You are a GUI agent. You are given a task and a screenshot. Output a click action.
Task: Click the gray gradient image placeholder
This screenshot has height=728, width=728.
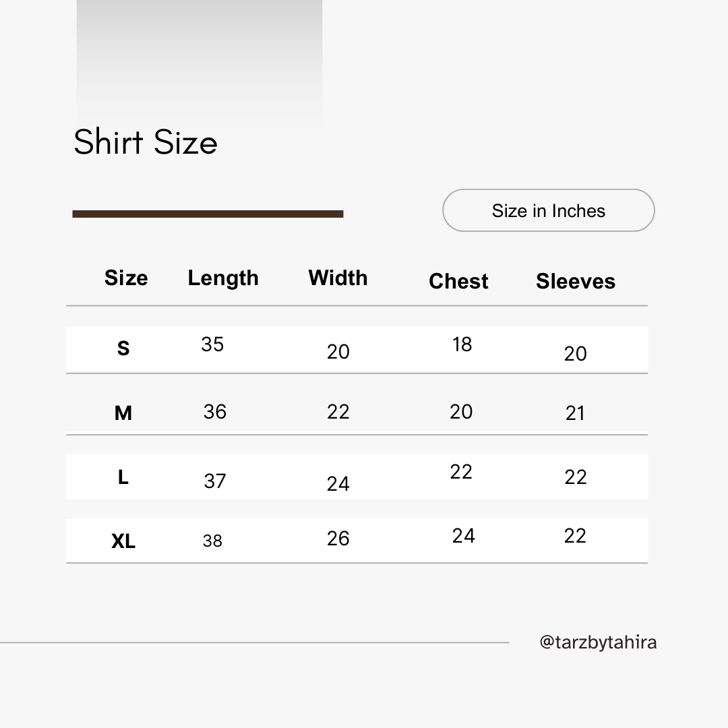click(199, 61)
